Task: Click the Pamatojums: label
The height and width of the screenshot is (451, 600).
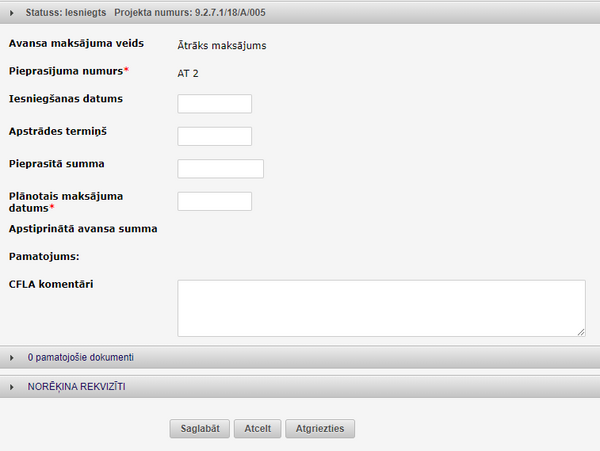Action: pos(44,256)
